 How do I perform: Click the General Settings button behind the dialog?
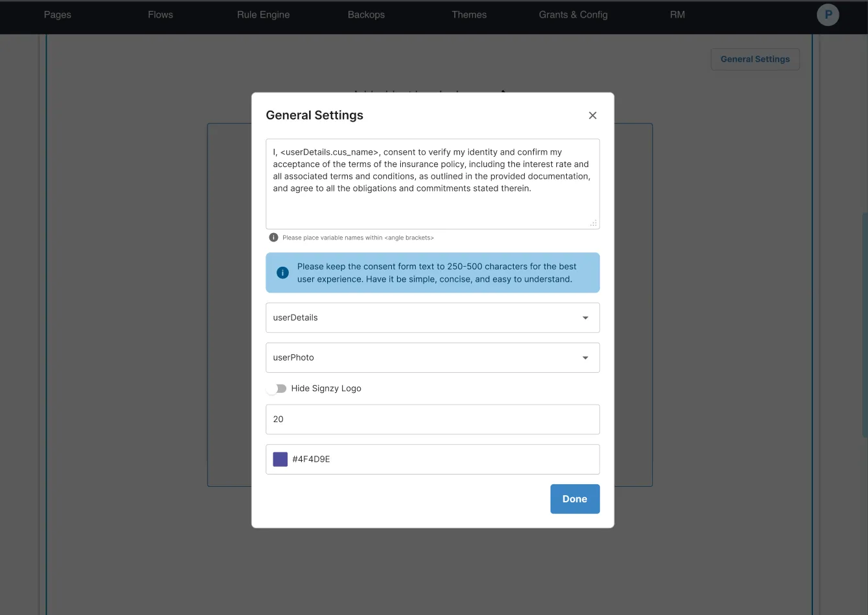(x=755, y=59)
